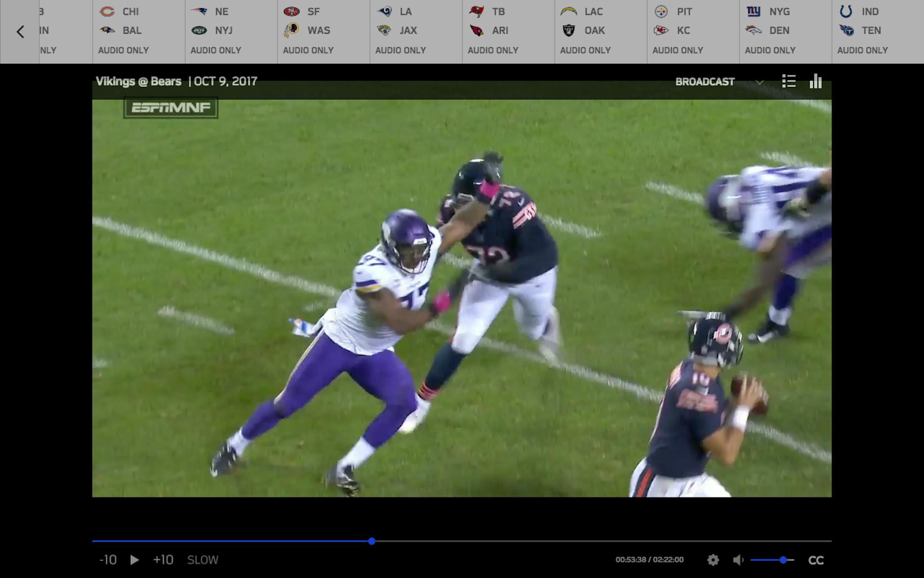Viewport: 924px width, 578px height.
Task: Select the NE vs NYJ audio game
Action: [x=231, y=32]
